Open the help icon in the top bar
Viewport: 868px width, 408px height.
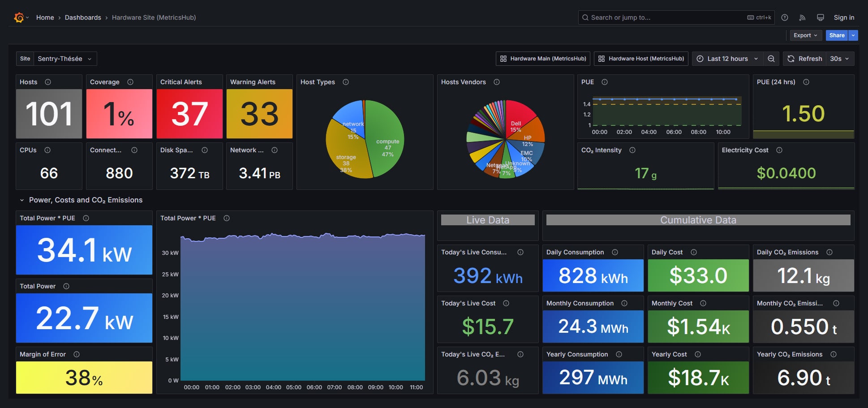coord(784,17)
